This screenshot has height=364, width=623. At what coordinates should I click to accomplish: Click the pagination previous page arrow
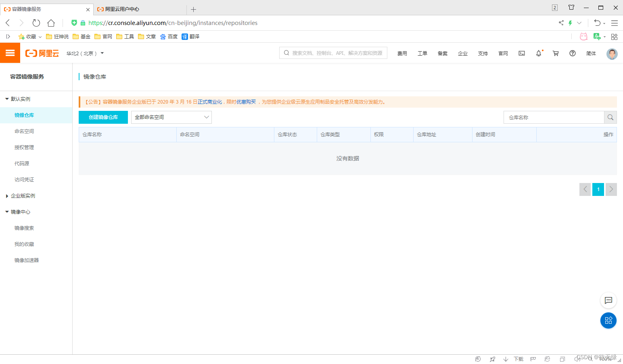pyautogui.click(x=585, y=189)
